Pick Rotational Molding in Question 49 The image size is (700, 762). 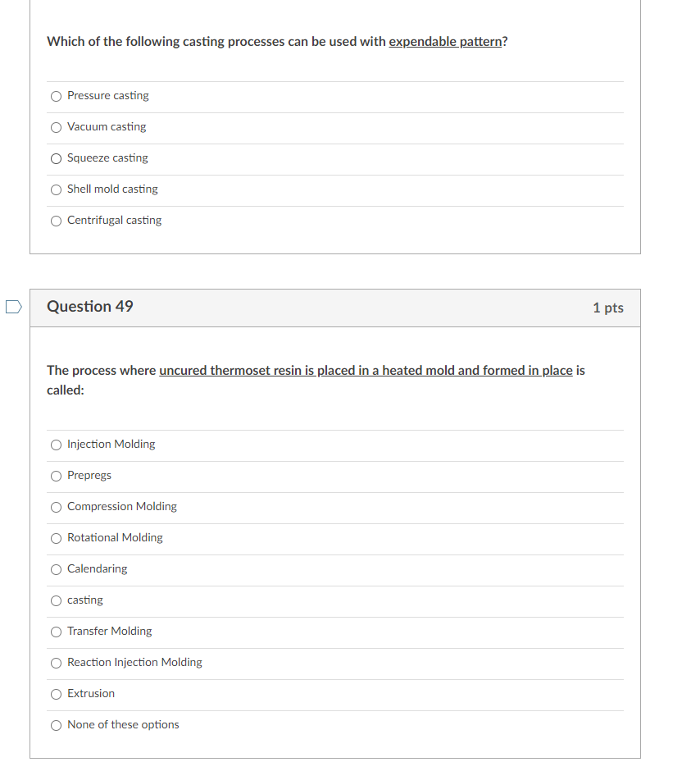56,538
